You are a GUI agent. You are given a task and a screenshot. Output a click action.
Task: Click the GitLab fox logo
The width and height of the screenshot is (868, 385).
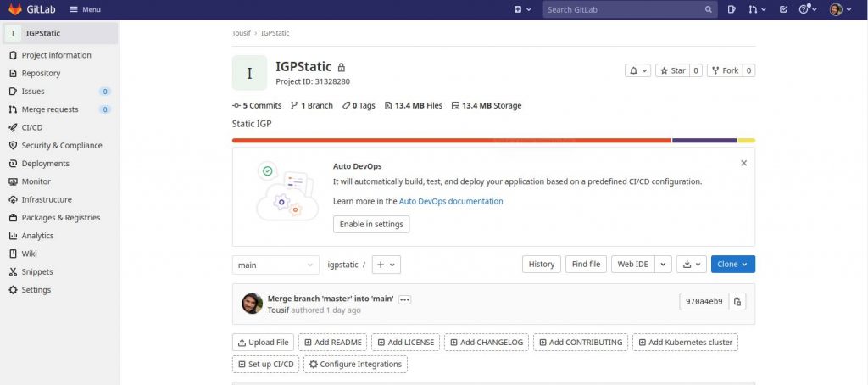click(15, 9)
